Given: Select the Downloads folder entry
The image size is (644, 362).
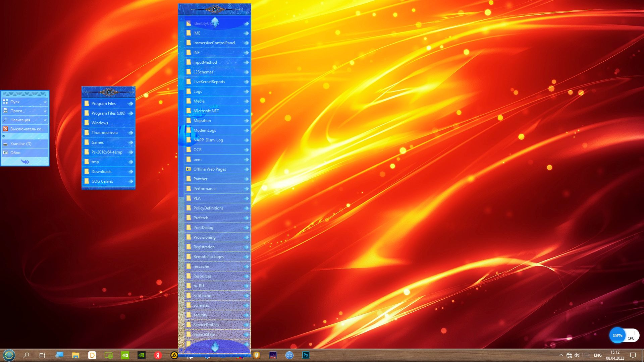Looking at the screenshot, I should [101, 172].
